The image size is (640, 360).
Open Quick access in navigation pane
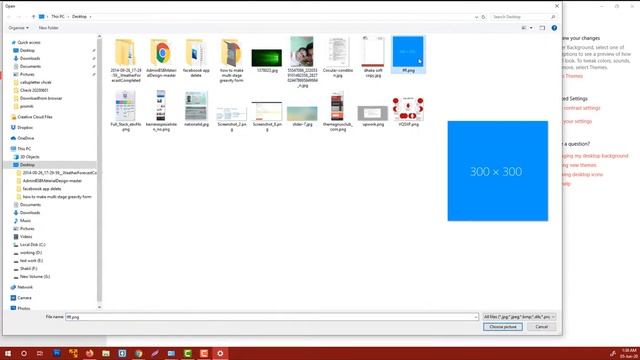click(29, 42)
